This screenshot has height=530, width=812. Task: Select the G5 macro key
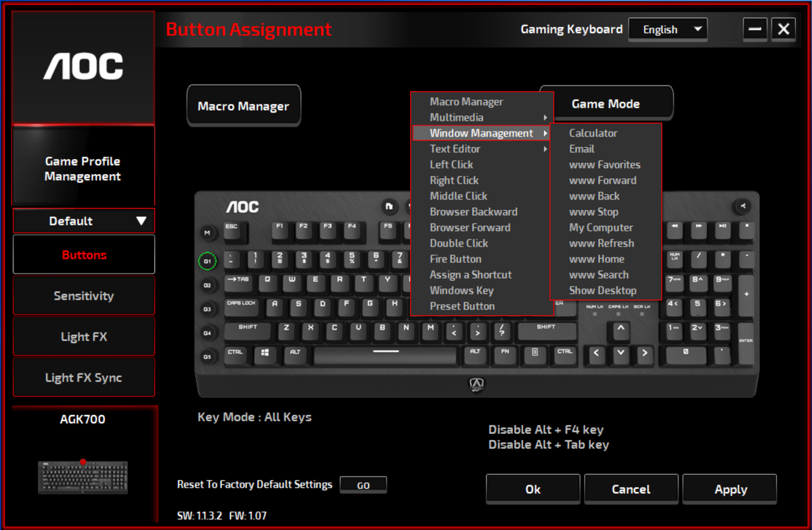coord(207,356)
